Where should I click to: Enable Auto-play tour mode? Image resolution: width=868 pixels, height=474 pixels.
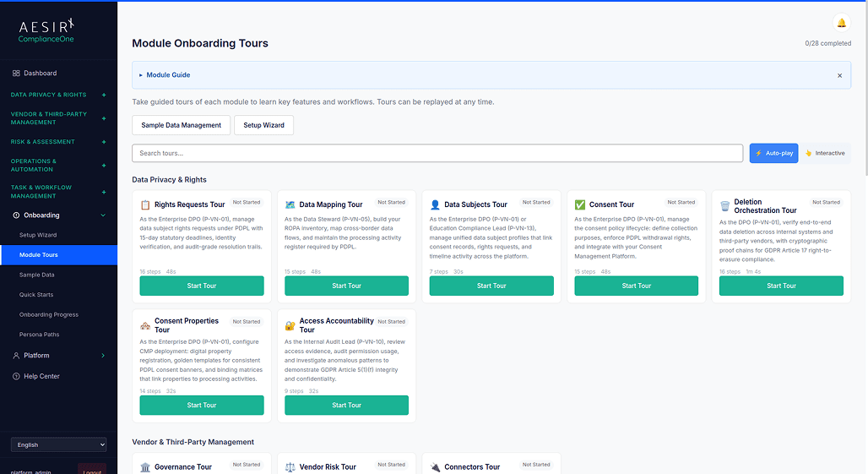click(x=773, y=153)
